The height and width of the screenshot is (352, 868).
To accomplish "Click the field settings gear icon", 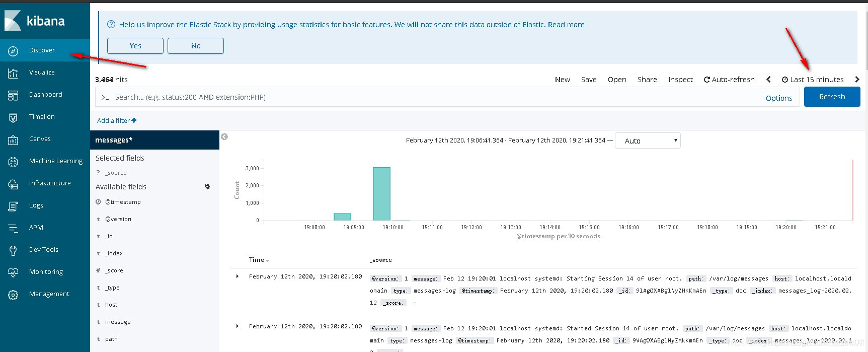I will (207, 187).
